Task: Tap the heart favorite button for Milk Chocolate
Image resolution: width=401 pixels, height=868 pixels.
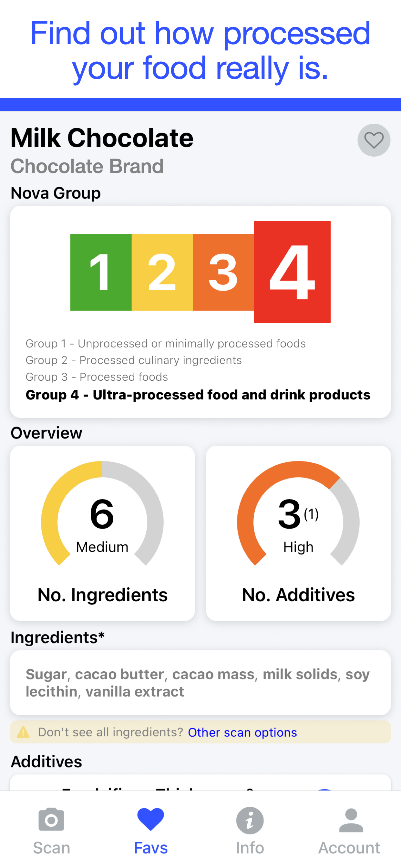Action: click(374, 140)
